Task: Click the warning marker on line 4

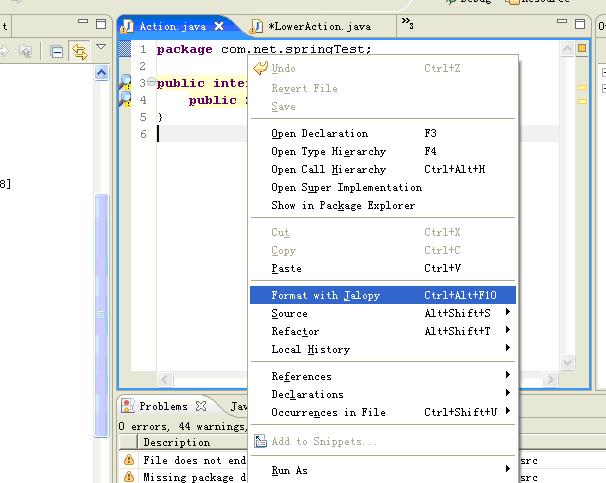Action: [x=125, y=99]
